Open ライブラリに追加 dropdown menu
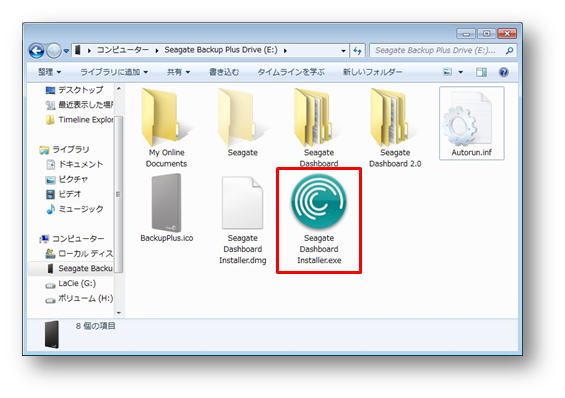Screen dimensions: 565x398 click(x=114, y=72)
